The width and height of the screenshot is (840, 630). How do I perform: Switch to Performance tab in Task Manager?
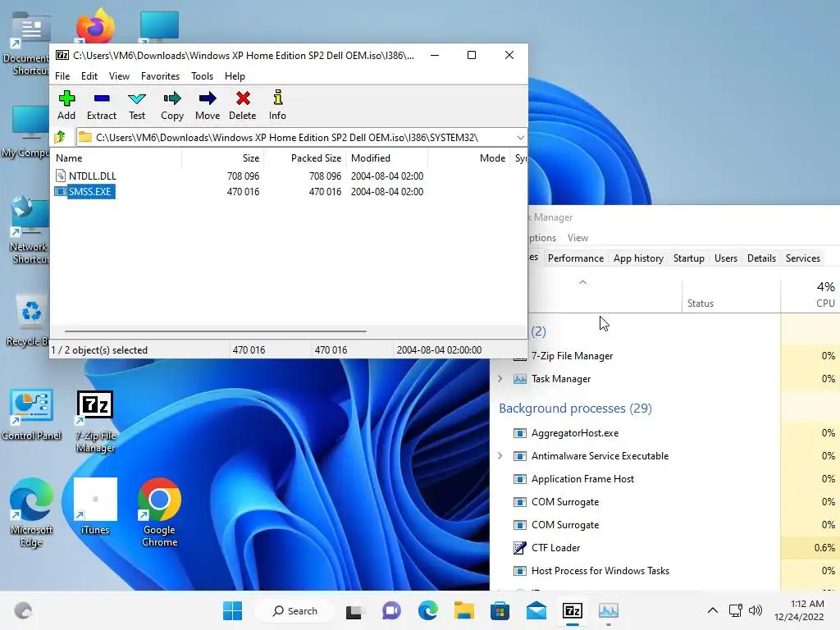575,258
